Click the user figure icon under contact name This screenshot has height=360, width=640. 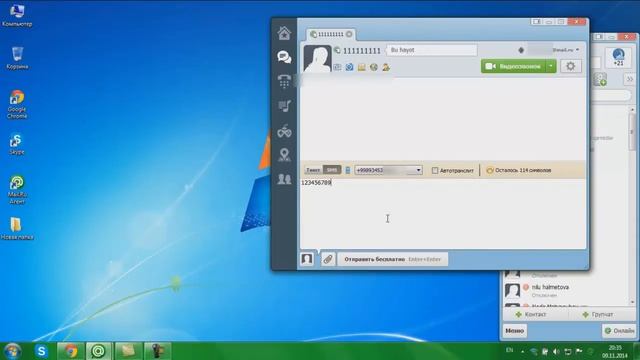(x=386, y=67)
